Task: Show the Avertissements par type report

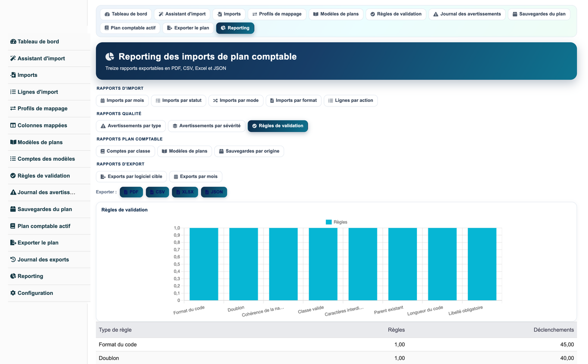Action: click(x=131, y=126)
